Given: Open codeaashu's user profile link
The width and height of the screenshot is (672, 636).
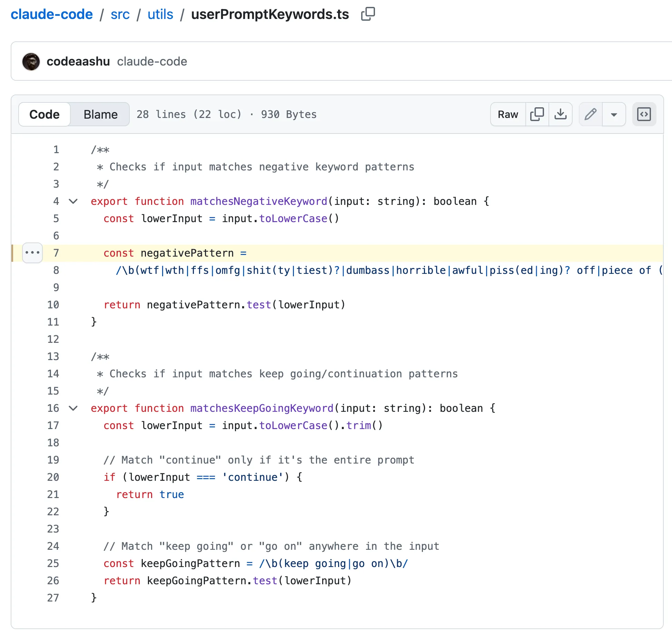Looking at the screenshot, I should point(78,61).
